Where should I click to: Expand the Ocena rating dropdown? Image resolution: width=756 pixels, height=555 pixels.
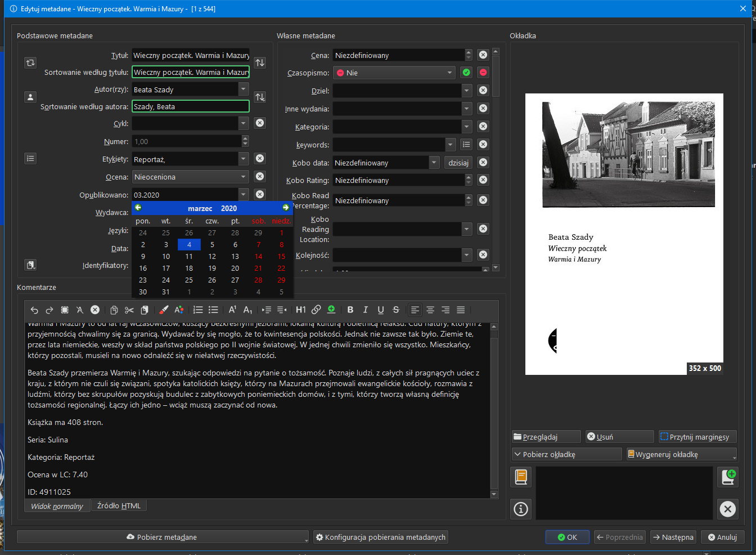tap(243, 177)
